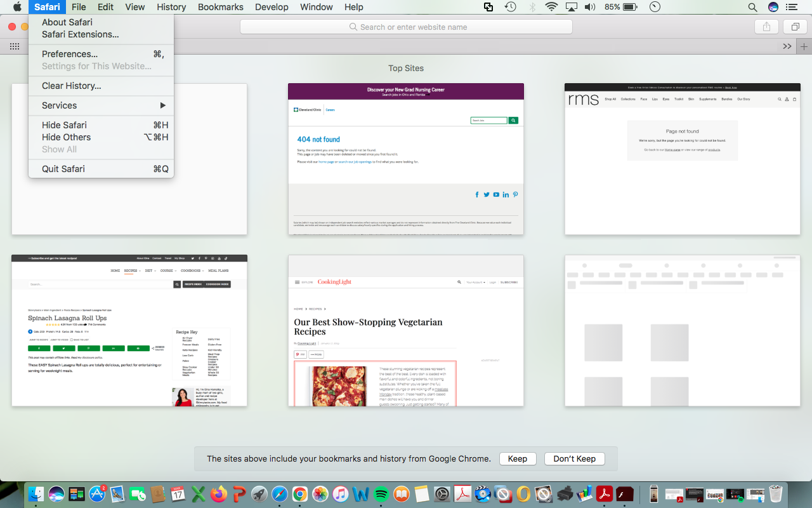This screenshot has width=812, height=508.
Task: Show the Top Sites grid icon in Favorites bar
Action: coord(13,46)
